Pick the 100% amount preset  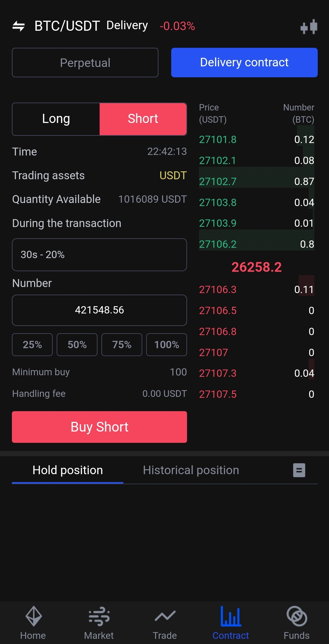tap(167, 345)
